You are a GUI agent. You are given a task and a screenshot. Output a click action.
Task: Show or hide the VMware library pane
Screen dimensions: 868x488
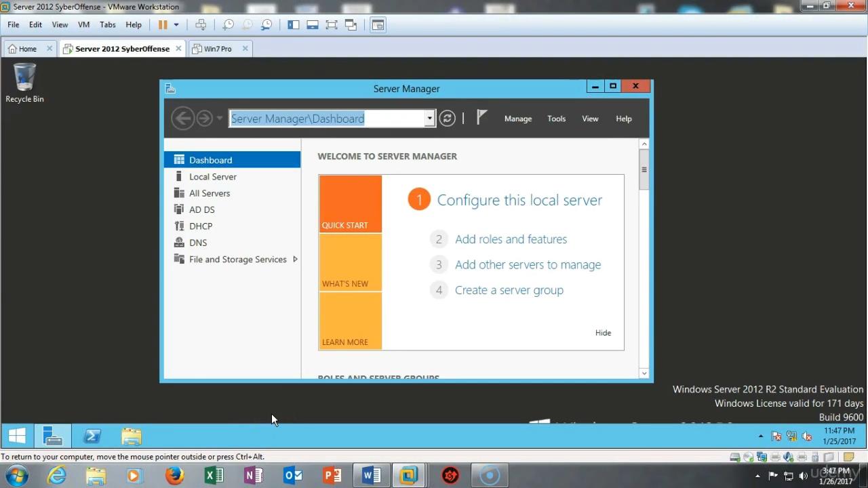[x=294, y=24]
